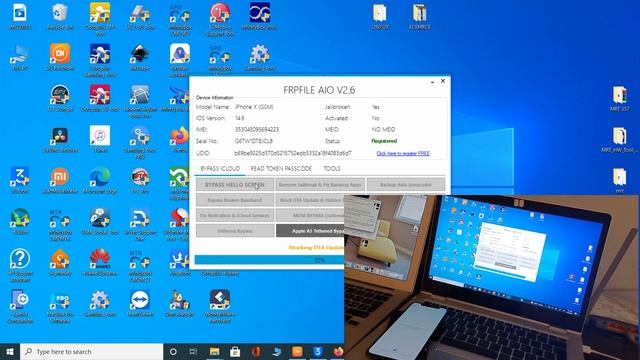Launch the Hydra Tool desktop shortcut
This screenshot has width=640, height=360.
20,222
